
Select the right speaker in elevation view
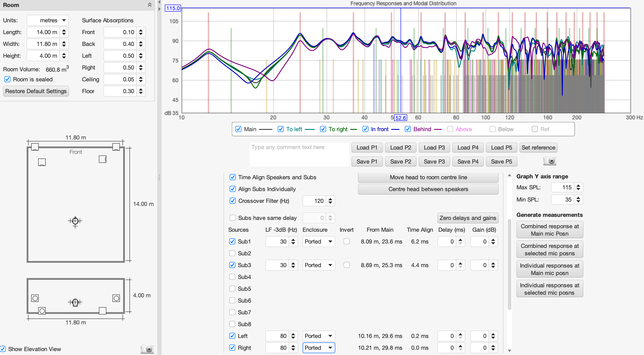click(116, 298)
